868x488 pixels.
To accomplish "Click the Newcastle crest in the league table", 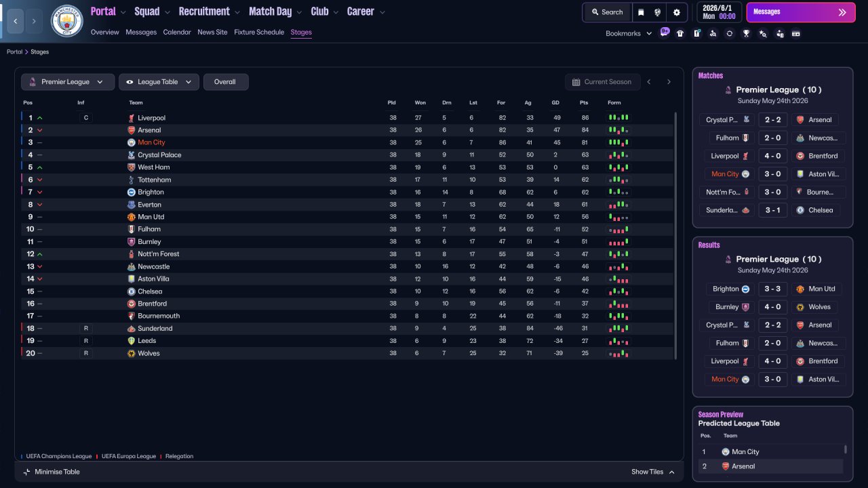I will coord(132,266).
